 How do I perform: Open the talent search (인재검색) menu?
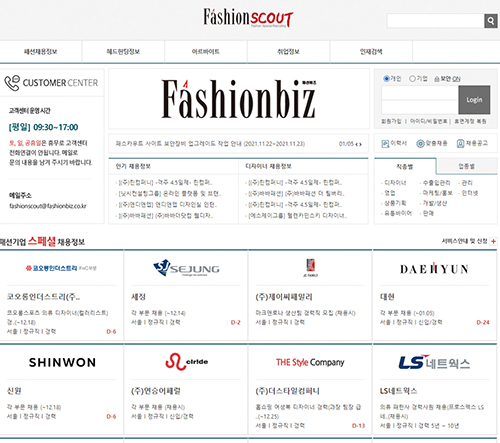371,52
